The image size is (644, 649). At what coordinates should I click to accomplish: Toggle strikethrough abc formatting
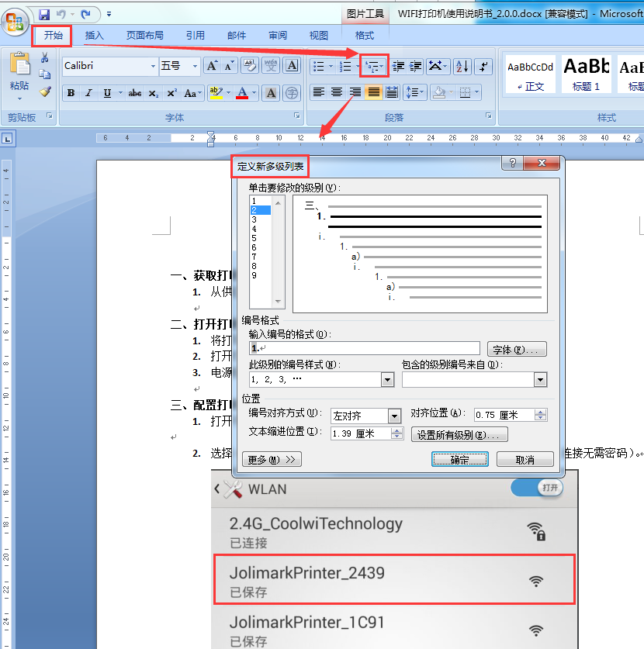click(x=134, y=93)
